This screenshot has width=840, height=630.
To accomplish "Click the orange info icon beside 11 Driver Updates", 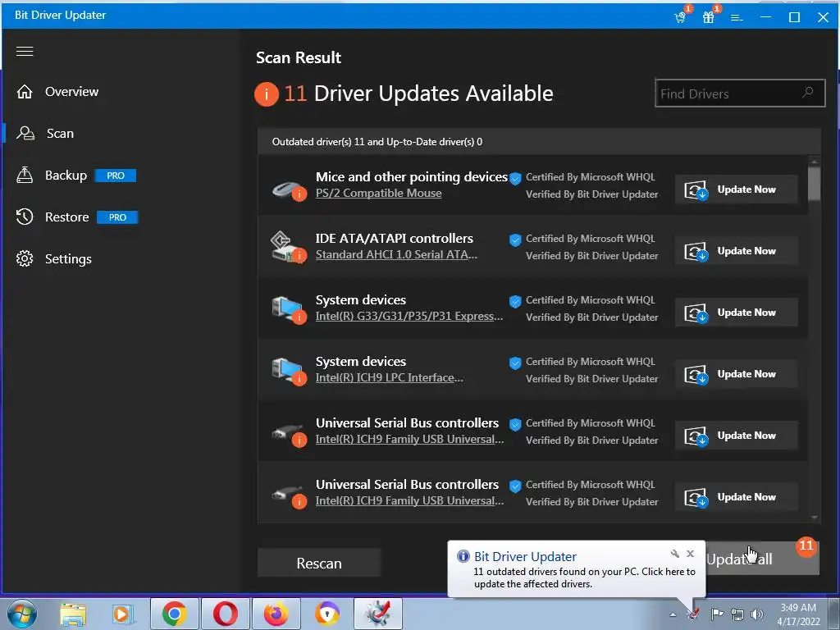I will [267, 94].
